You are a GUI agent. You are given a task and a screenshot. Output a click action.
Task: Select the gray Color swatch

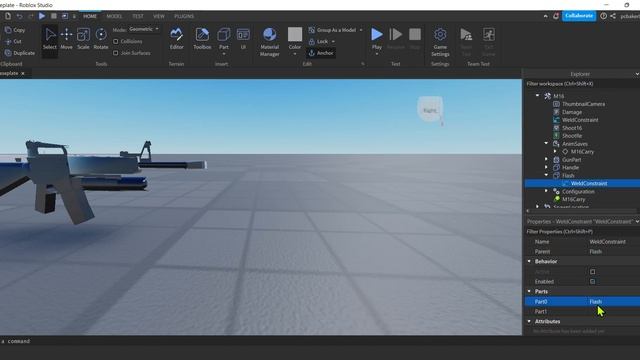click(x=295, y=34)
